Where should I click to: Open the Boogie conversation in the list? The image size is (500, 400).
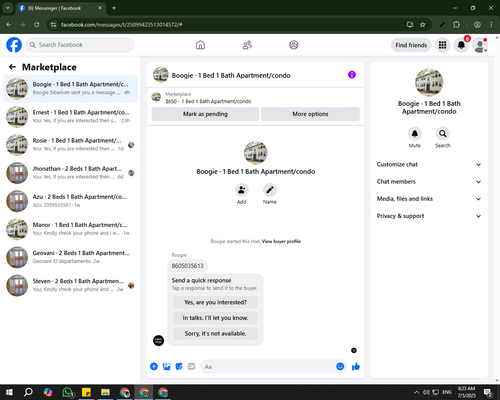tap(70, 88)
